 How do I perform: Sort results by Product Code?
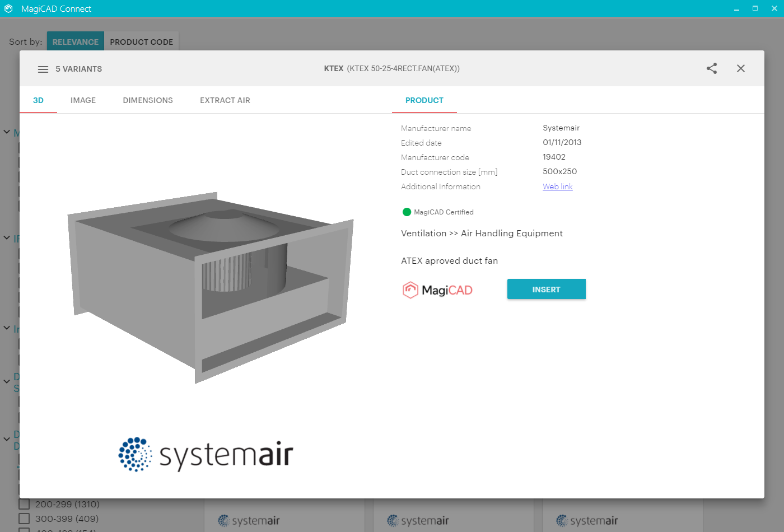pyautogui.click(x=142, y=42)
